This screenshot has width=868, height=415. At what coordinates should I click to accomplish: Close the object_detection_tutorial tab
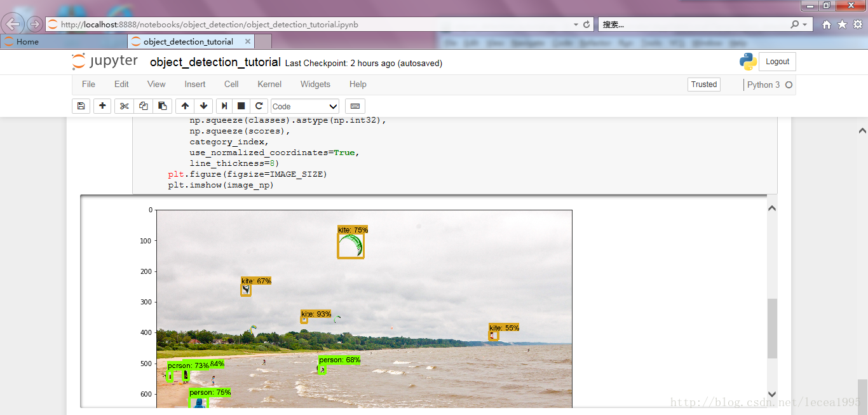248,41
